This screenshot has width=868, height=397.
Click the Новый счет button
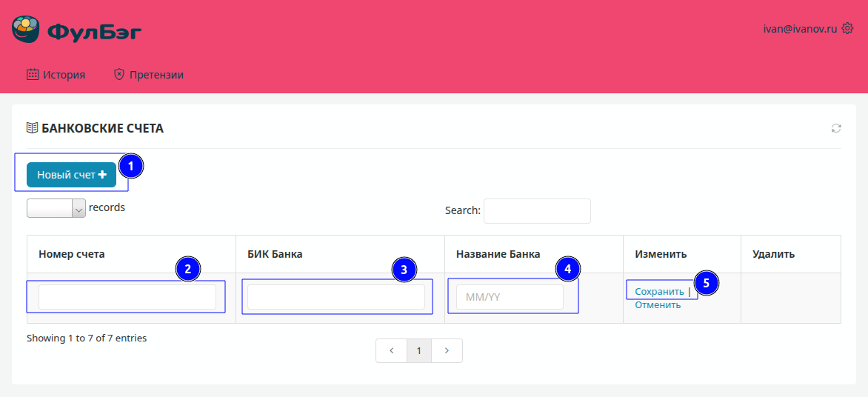[x=71, y=175]
